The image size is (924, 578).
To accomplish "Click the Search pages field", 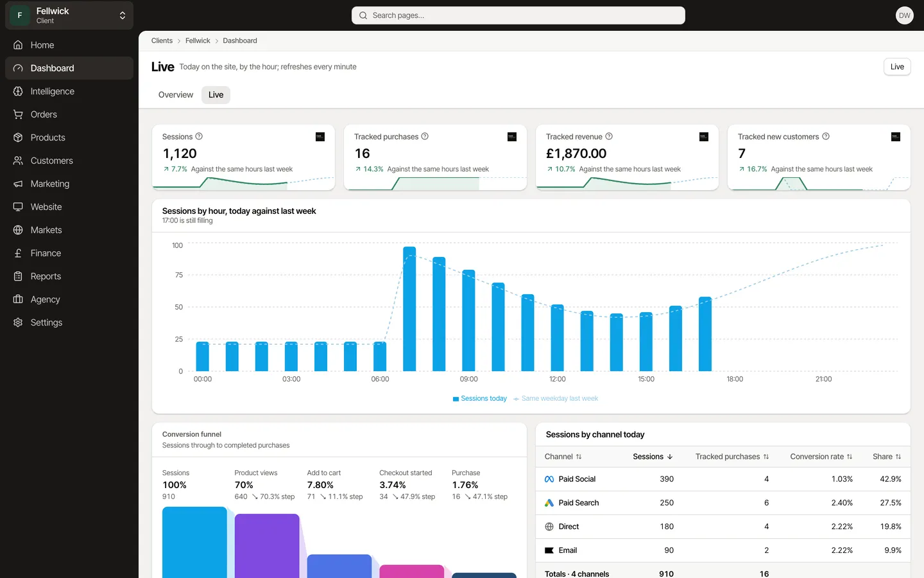I will tap(518, 15).
